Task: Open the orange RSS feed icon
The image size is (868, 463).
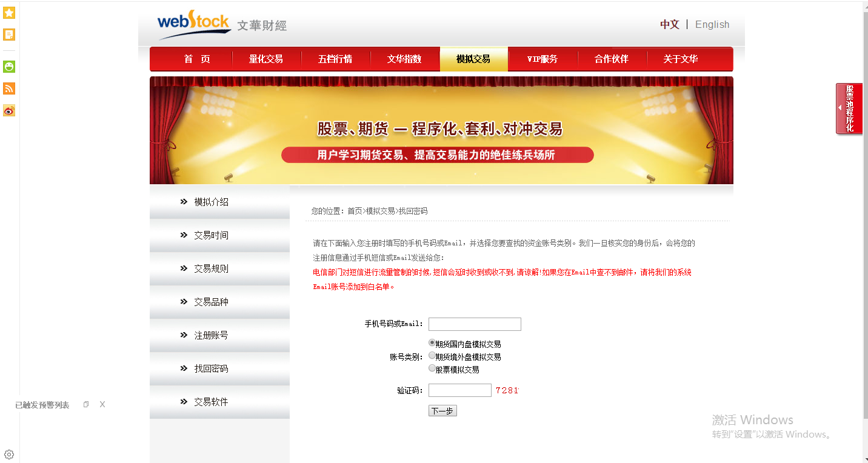Action: [9, 88]
